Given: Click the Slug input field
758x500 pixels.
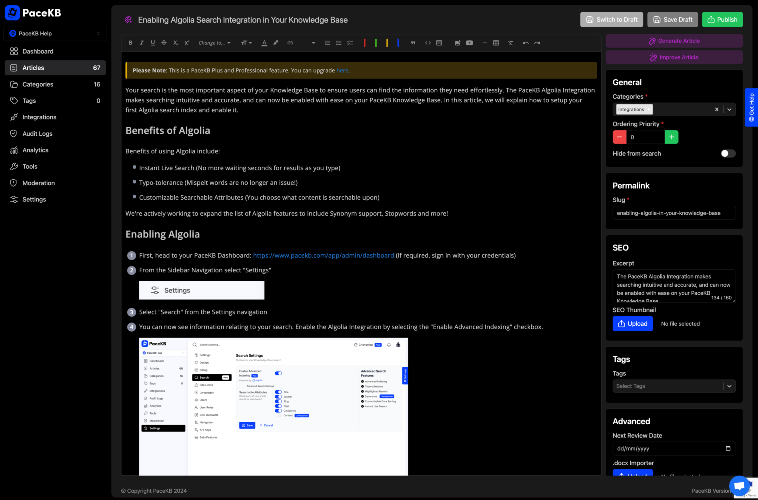Looking at the screenshot, I should coord(674,213).
